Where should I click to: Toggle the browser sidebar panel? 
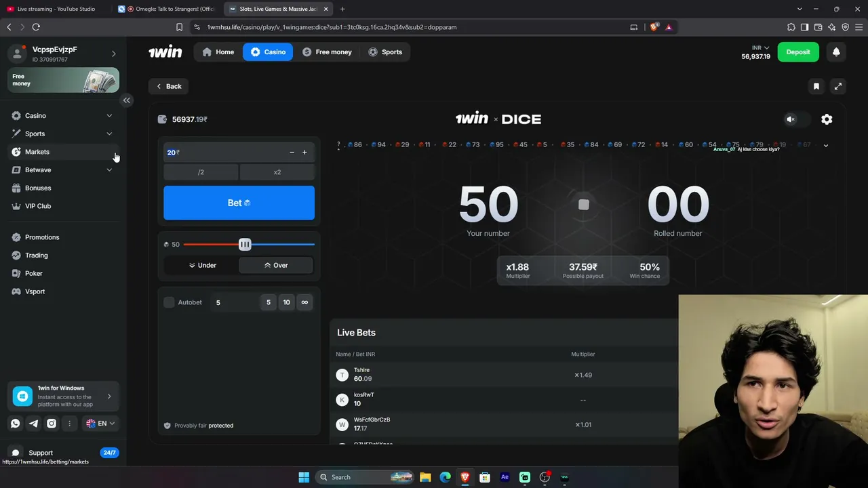[804, 27]
